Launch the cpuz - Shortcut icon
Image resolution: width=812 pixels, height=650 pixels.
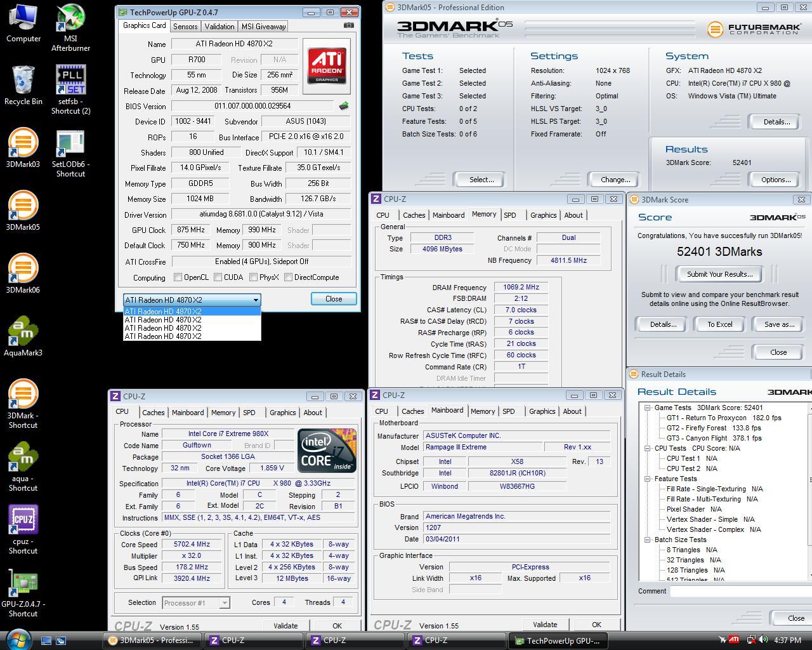coord(23,529)
